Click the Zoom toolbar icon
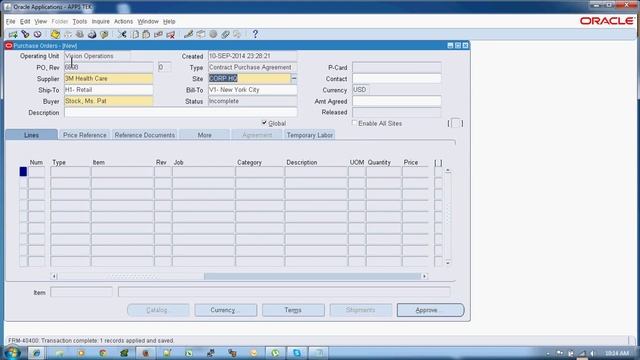The height and width of the screenshot is (360, 640). [200, 34]
